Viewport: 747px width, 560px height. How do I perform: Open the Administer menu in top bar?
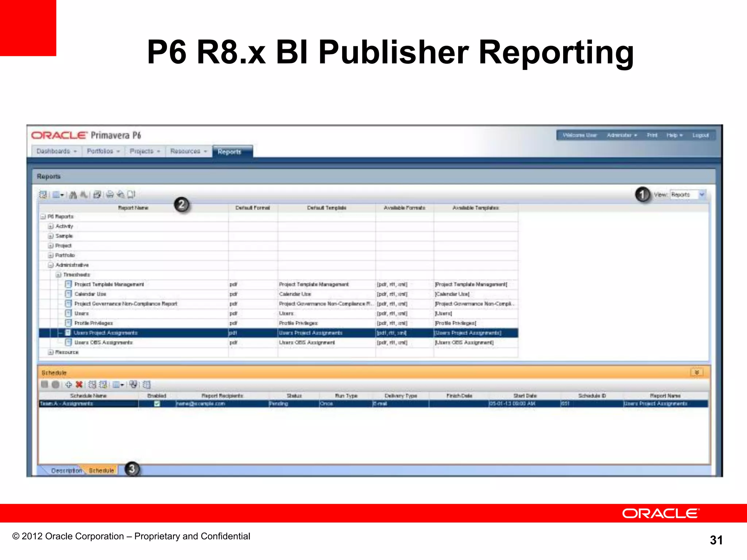click(622, 135)
